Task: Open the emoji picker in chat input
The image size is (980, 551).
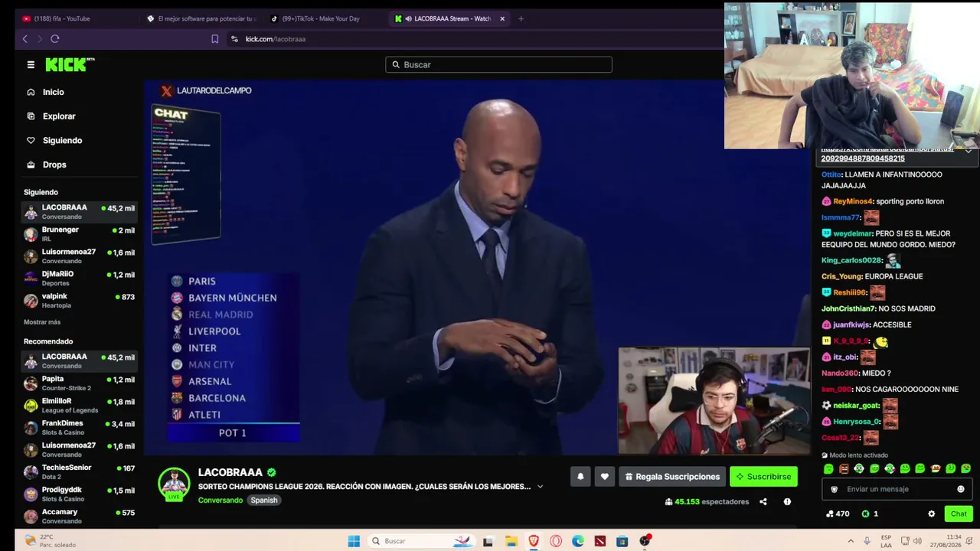Action: (x=961, y=489)
